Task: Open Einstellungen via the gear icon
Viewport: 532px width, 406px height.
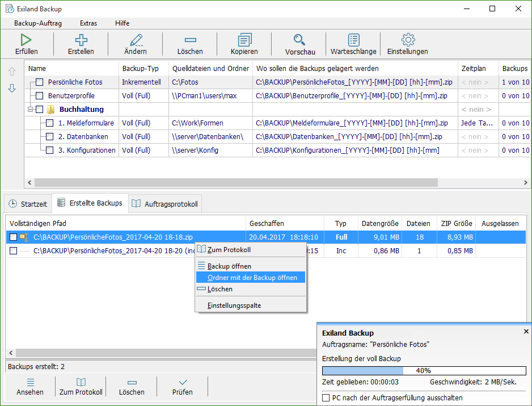Action: coord(408,40)
